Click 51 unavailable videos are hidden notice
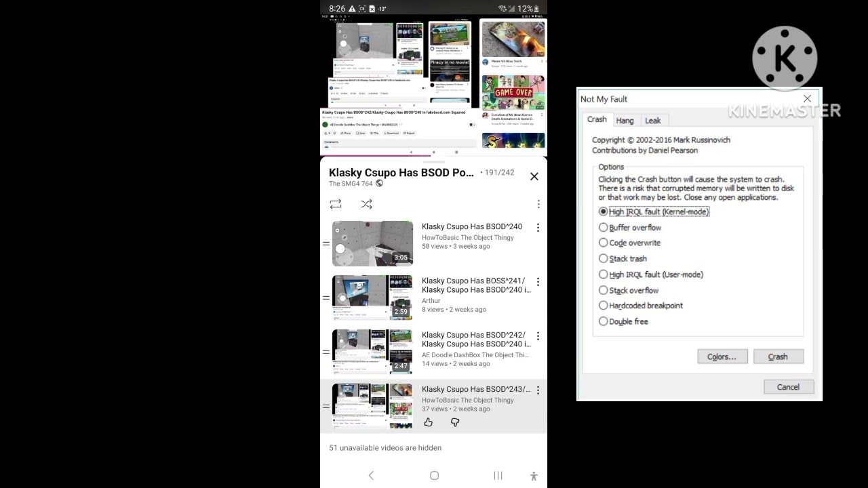868x488 pixels. tap(385, 448)
